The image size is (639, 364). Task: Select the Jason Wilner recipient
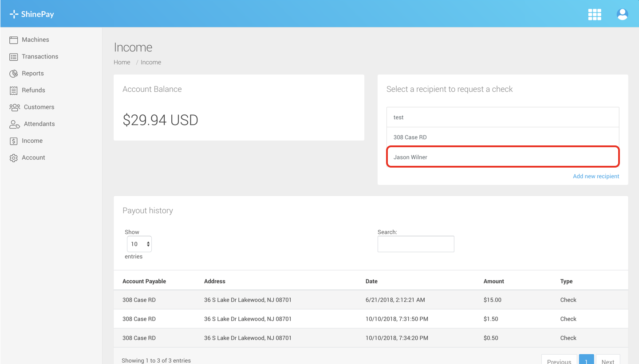click(503, 157)
